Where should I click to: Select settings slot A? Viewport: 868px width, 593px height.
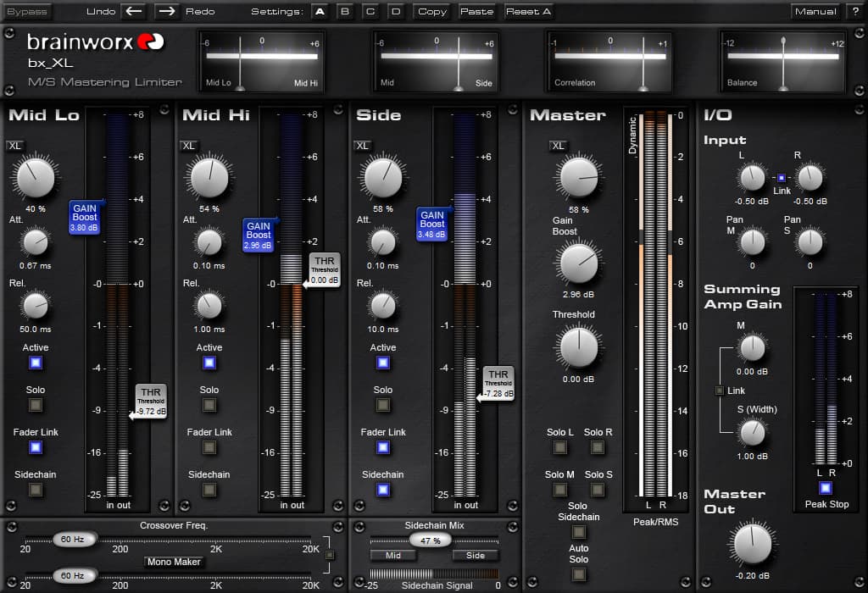pyautogui.click(x=320, y=11)
